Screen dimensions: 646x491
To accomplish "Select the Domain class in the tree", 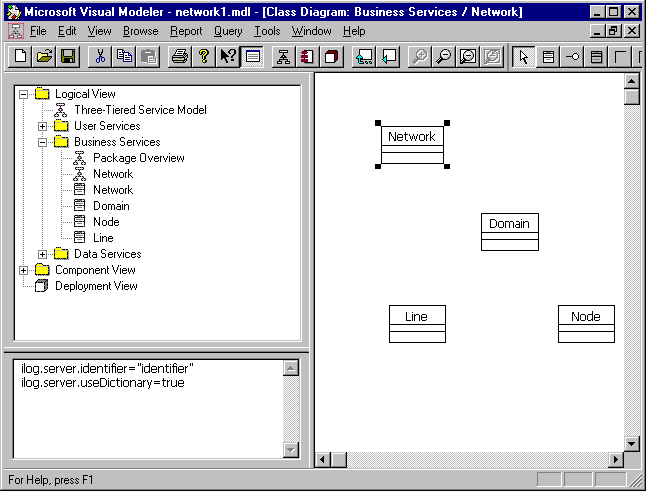I will click(x=111, y=206).
